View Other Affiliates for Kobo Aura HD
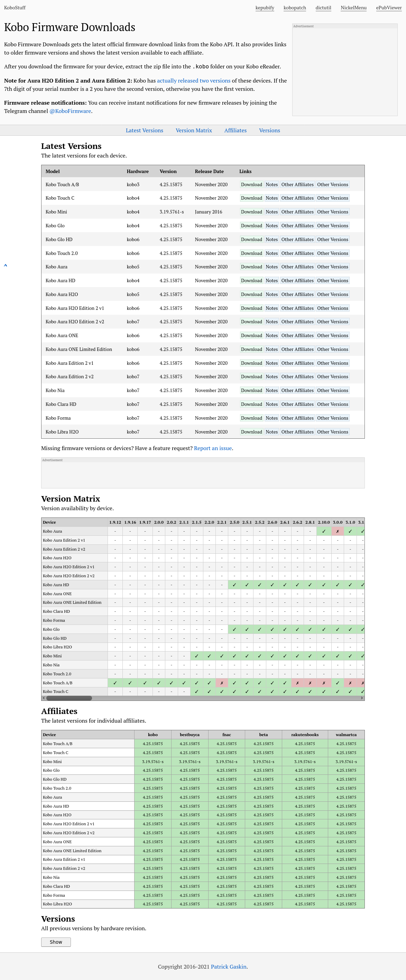Screen dimensions: 406x980 (x=297, y=280)
